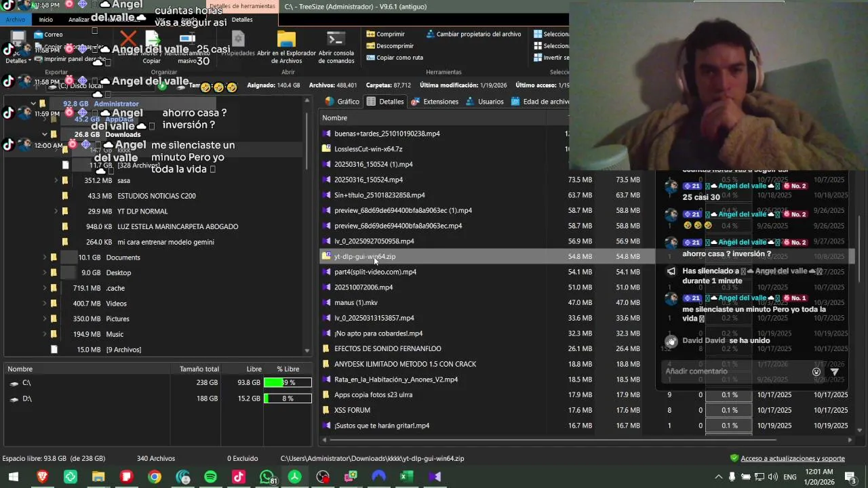
Task: Click the Comprimir tool
Action: 385,34
